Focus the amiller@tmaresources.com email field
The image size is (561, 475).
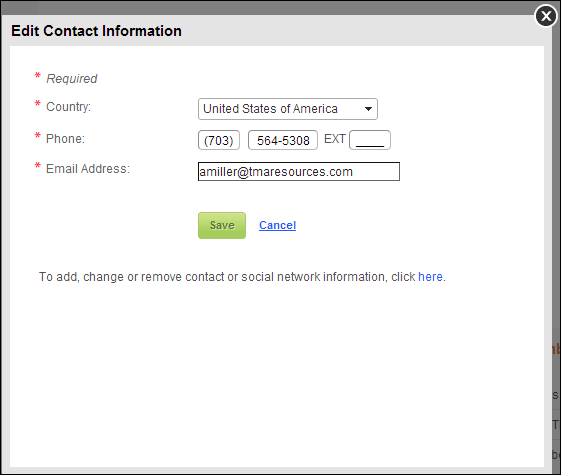click(299, 172)
